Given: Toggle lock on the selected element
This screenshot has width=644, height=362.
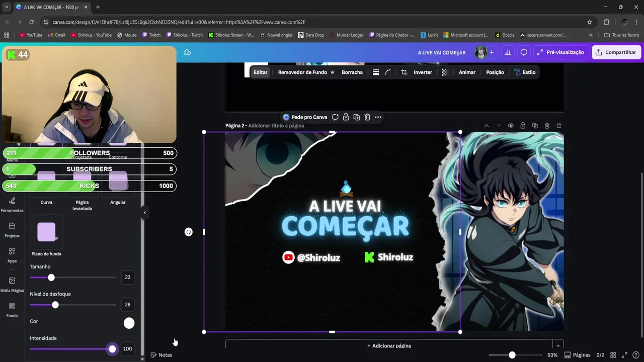Looking at the screenshot, I should point(346,117).
